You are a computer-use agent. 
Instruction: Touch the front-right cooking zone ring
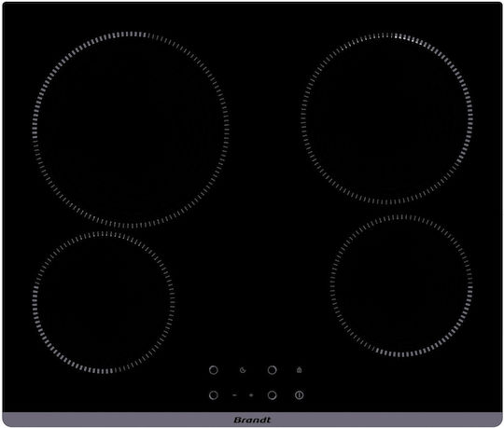coord(401,285)
